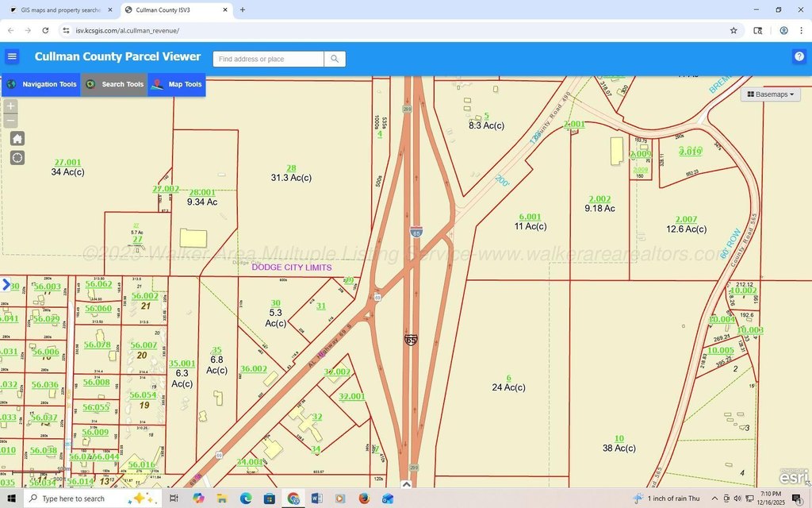
Task: Open Firefox from the taskbar
Action: point(364,498)
